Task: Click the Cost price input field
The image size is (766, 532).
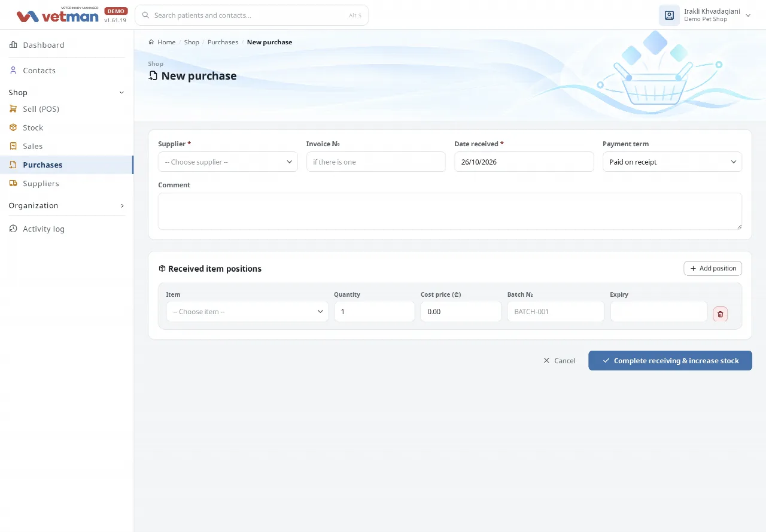Action: pos(461,312)
